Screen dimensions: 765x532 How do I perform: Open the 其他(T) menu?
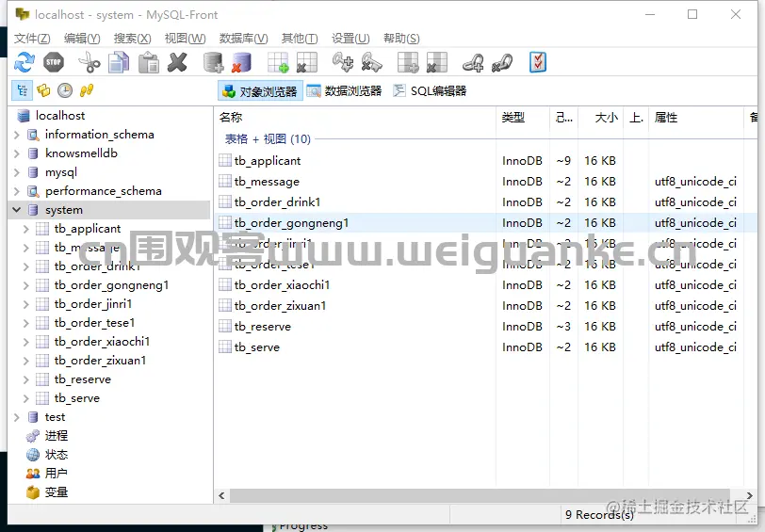coord(300,39)
